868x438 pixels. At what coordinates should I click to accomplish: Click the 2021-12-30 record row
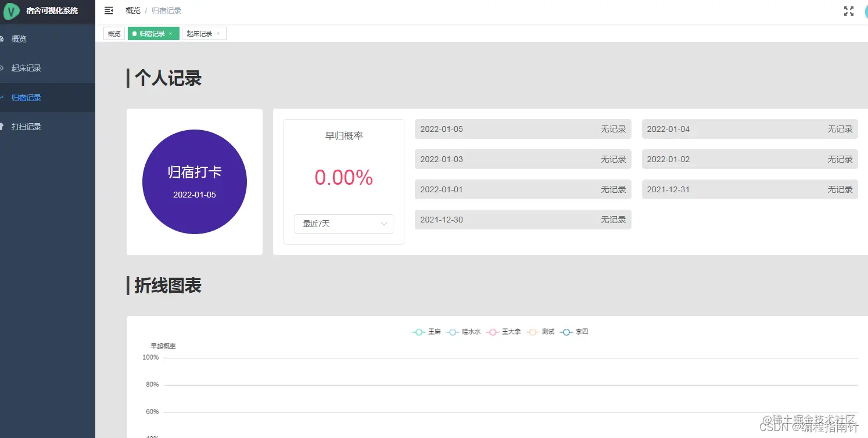coord(523,220)
